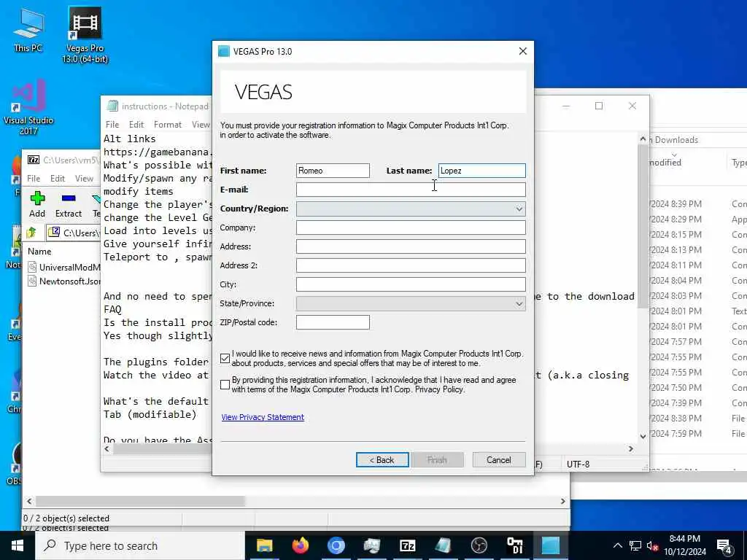Click the Cancel button
Viewport: 747px width, 560px height.
pos(499,460)
